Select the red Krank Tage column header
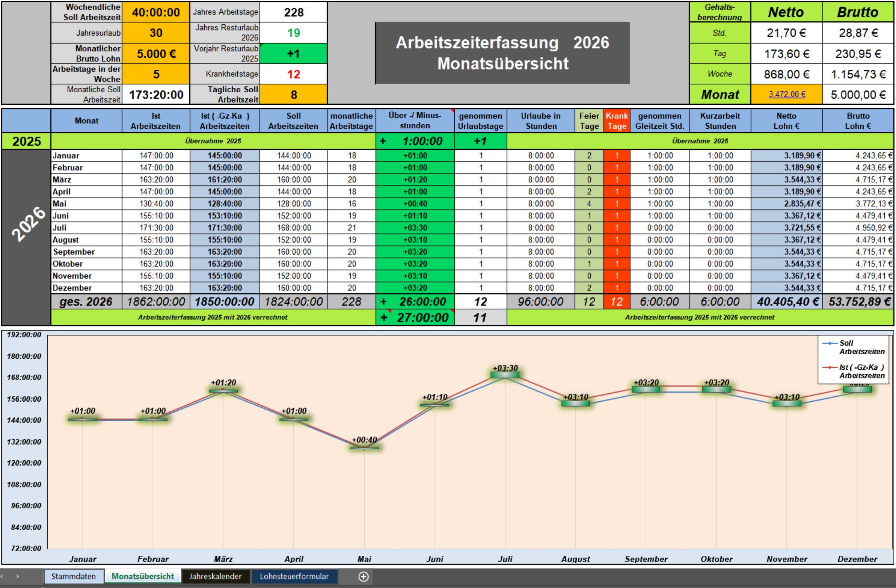This screenshot has height=588, width=896. (x=617, y=121)
